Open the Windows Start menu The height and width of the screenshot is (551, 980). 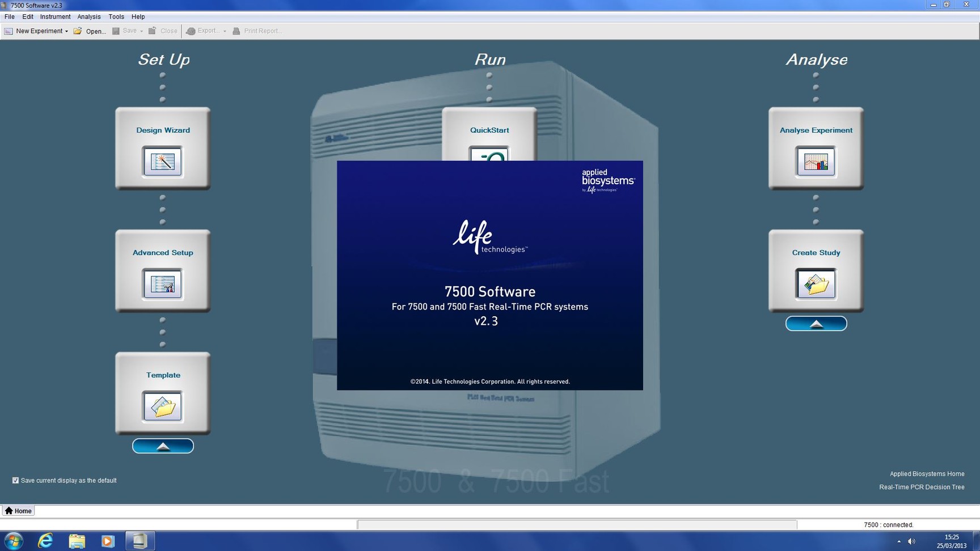pyautogui.click(x=13, y=541)
